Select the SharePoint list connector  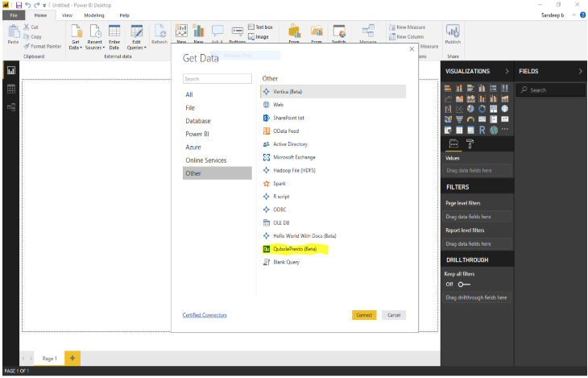point(333,118)
